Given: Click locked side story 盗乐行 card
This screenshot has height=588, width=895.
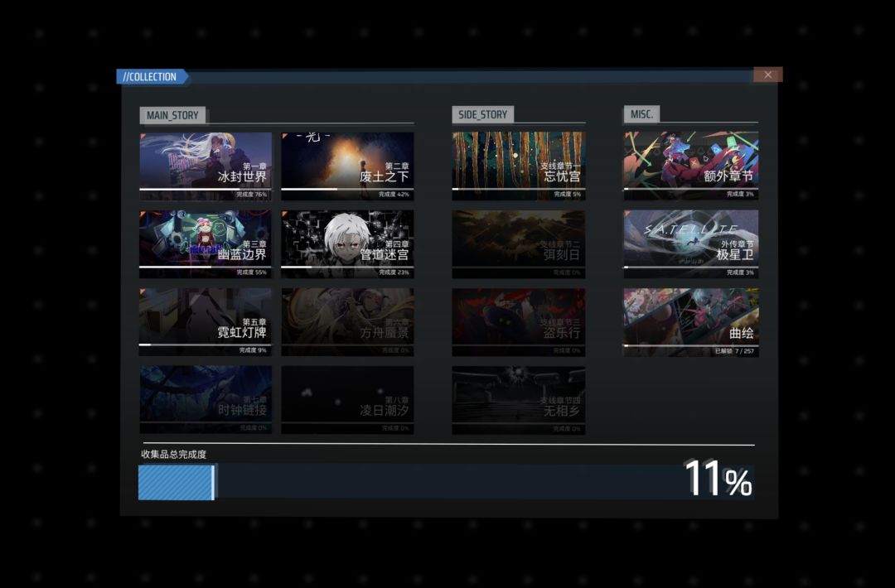Looking at the screenshot, I should tap(518, 321).
